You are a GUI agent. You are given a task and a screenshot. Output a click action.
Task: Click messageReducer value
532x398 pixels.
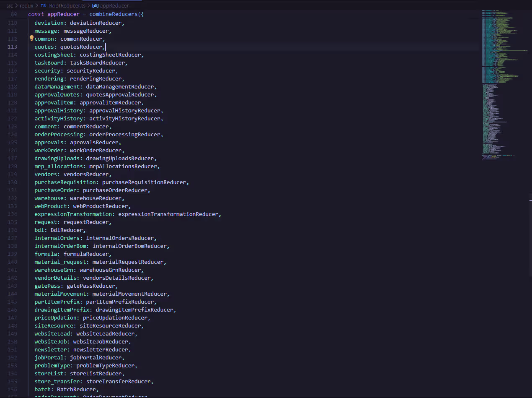(x=86, y=31)
